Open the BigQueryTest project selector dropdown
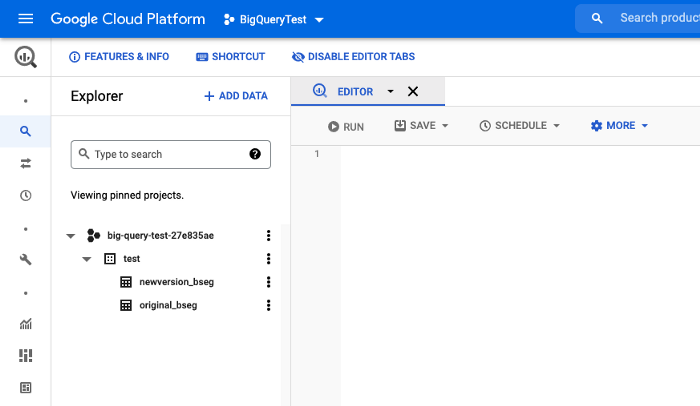The image size is (700, 406). [x=274, y=19]
